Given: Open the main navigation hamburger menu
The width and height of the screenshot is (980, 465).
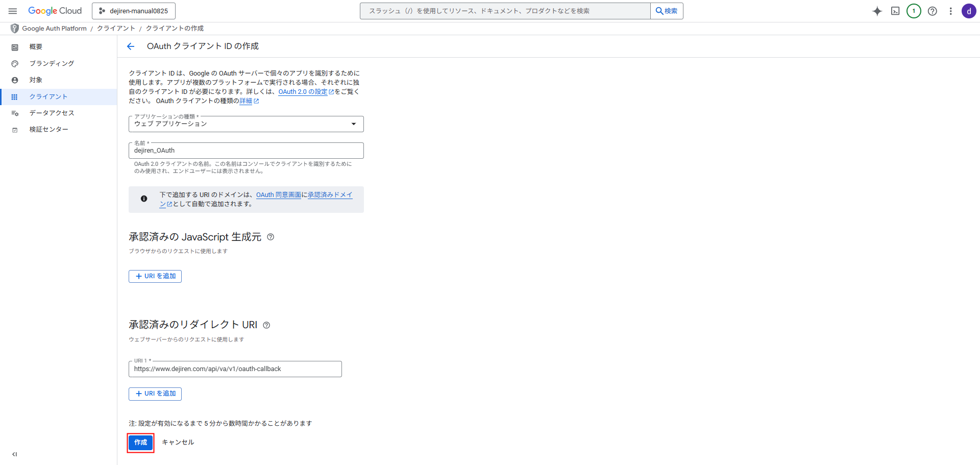Looking at the screenshot, I should (x=13, y=11).
